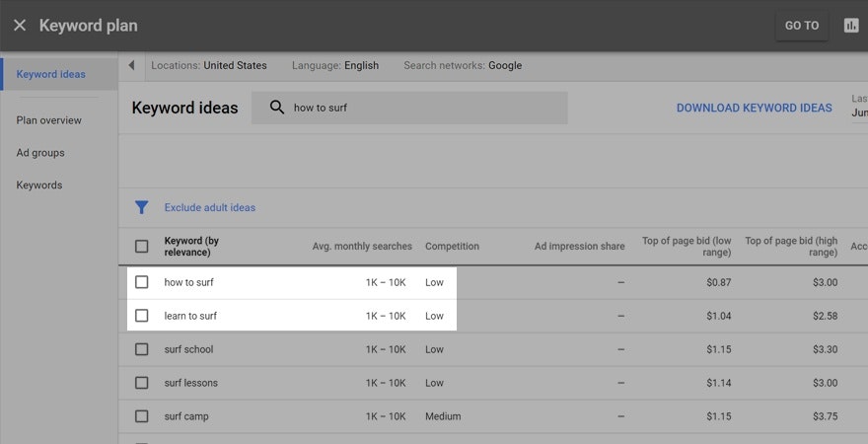This screenshot has width=868, height=444.
Task: Click the 'Keyword ideas' heading beside search
Action: [x=184, y=108]
